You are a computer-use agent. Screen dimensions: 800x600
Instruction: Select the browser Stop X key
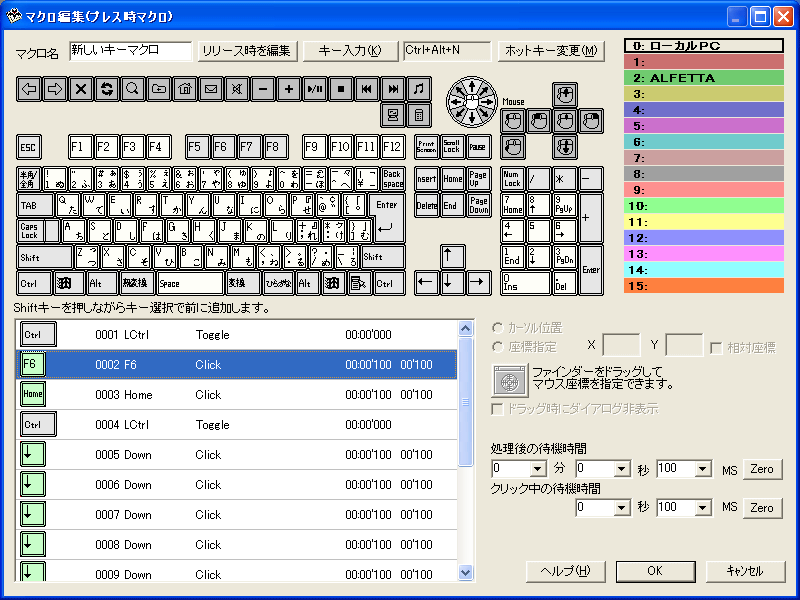[x=81, y=89]
